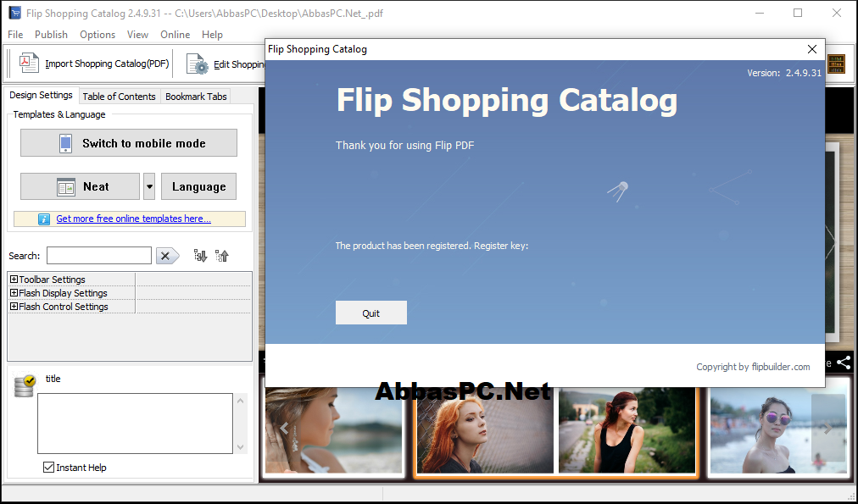Click next arrow on thumbnail strip

coord(828,429)
